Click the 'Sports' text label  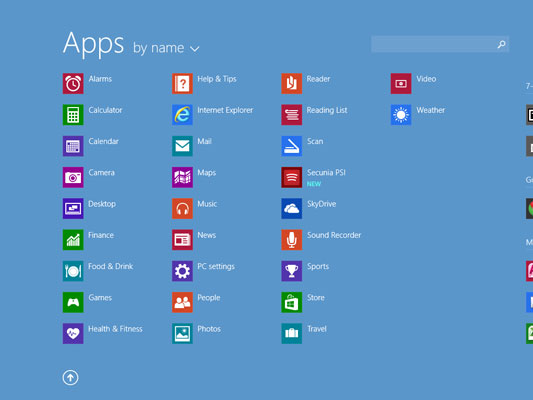click(x=318, y=266)
